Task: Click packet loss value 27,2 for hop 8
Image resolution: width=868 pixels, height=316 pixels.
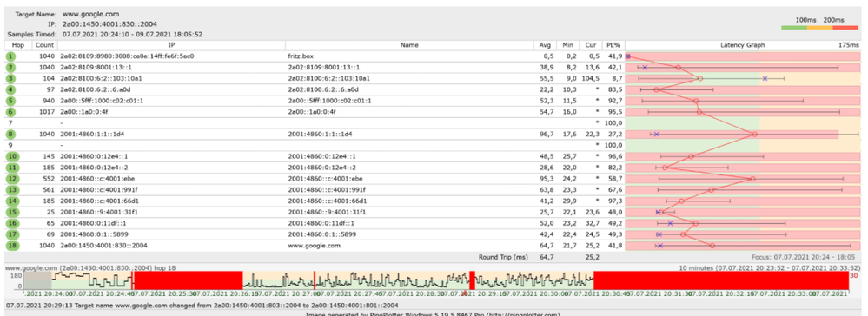Action: (616, 134)
